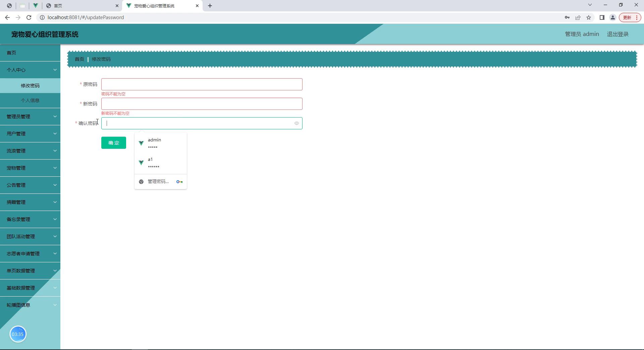Open password key icon in address bar

pos(567,17)
